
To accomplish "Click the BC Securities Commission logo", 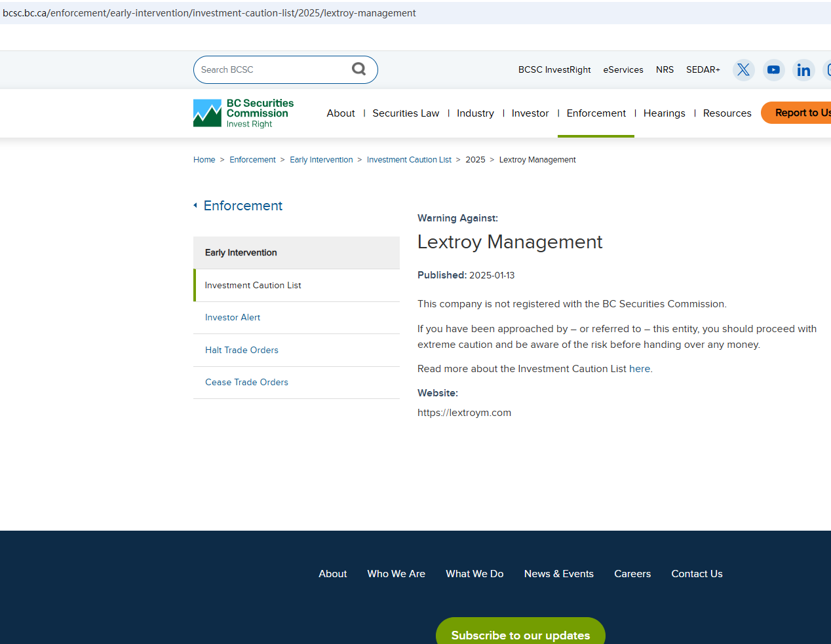I will point(244,113).
